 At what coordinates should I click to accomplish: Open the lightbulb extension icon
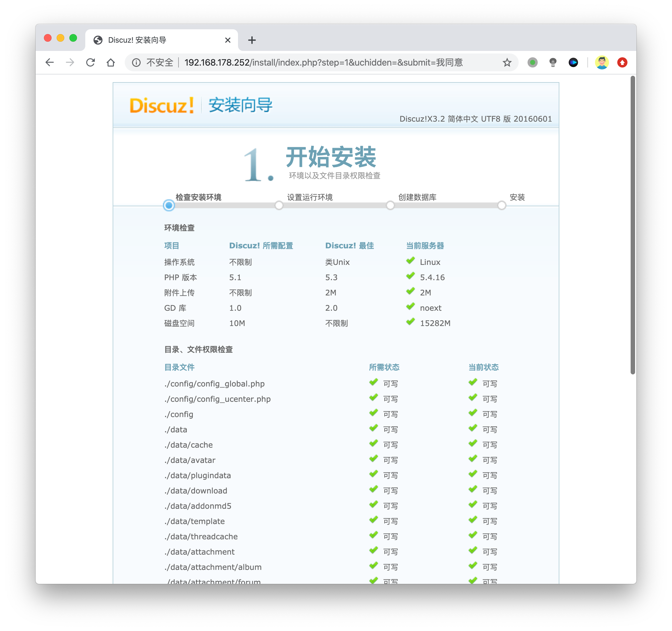[x=553, y=63]
